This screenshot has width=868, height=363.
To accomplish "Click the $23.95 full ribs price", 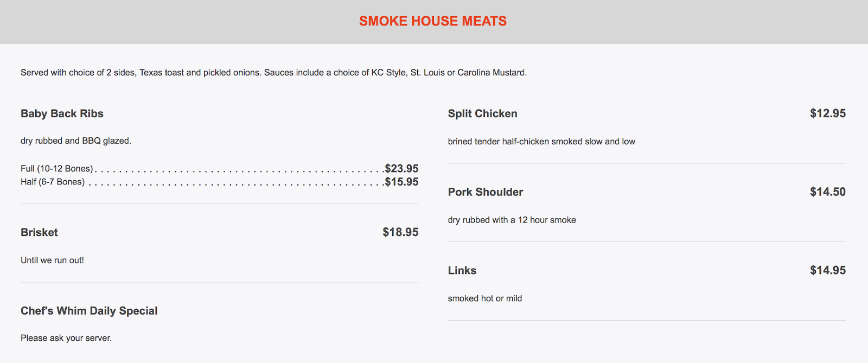I will click(x=401, y=169).
